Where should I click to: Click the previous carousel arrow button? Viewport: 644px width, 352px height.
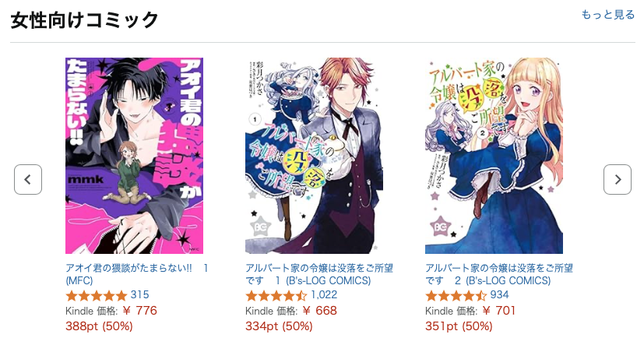pyautogui.click(x=28, y=179)
